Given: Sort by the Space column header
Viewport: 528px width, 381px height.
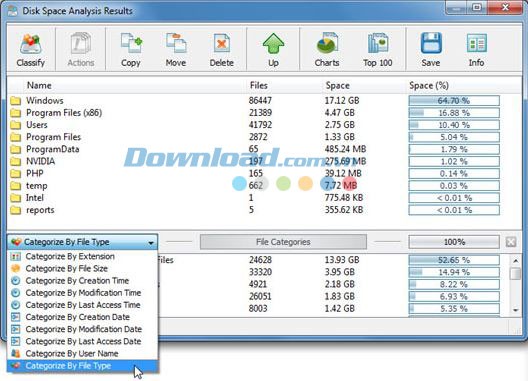Looking at the screenshot, I should 337,86.
